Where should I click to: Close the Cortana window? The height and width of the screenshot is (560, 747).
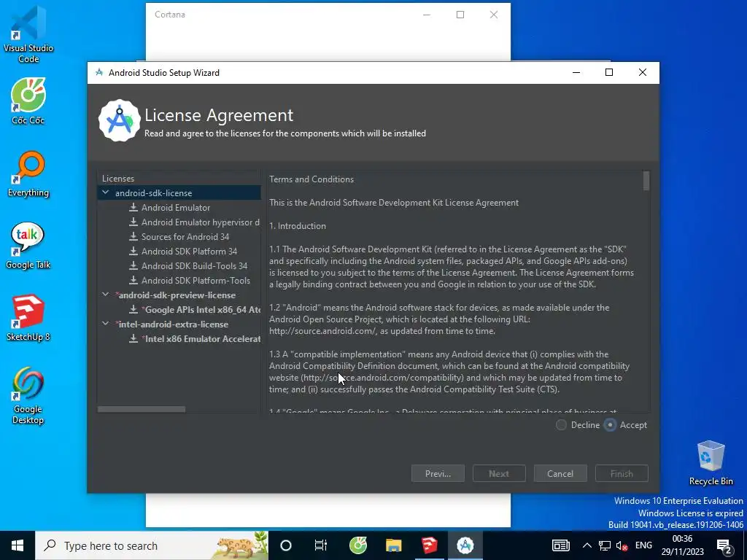point(494,15)
